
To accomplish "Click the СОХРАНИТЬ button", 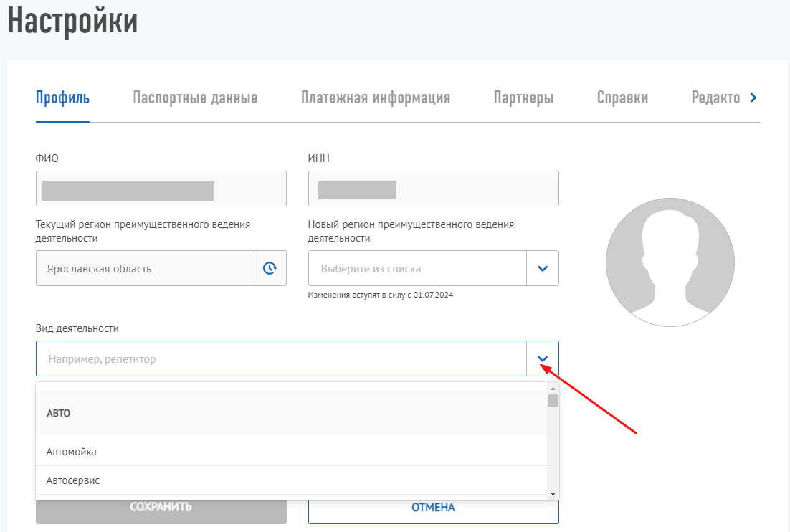I will [x=161, y=508].
